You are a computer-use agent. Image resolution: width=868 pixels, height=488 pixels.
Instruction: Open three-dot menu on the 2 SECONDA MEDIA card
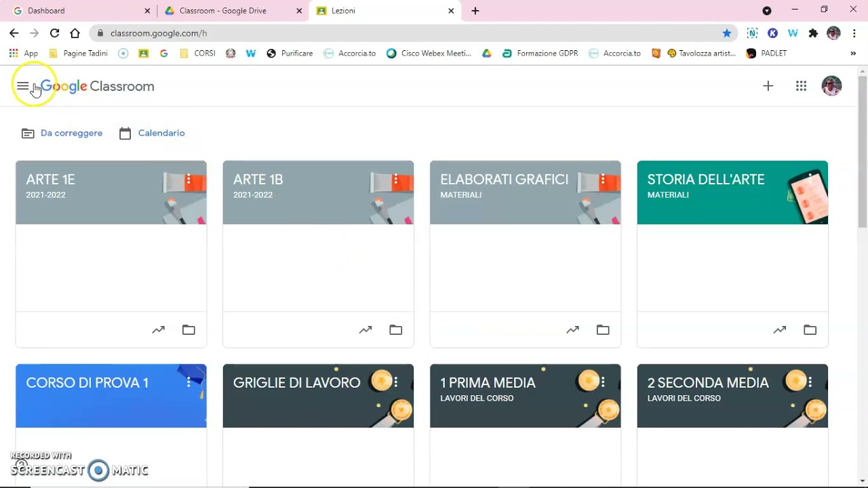point(810,383)
